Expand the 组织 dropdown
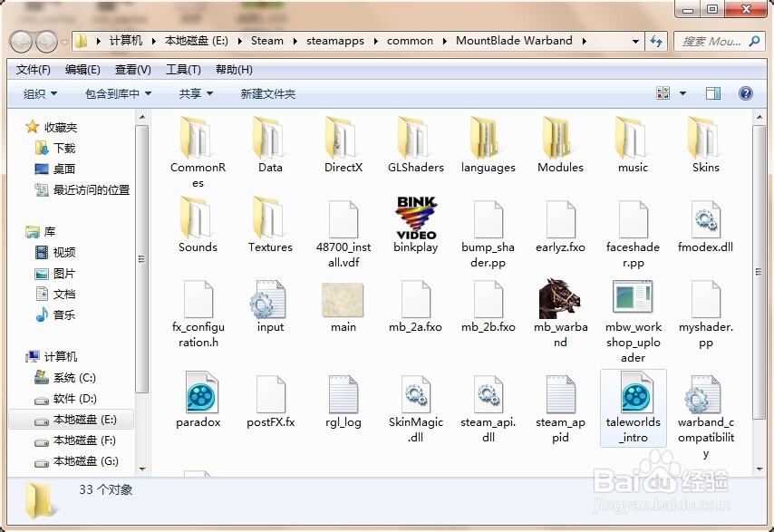The height and width of the screenshot is (532, 774). pos(40,93)
